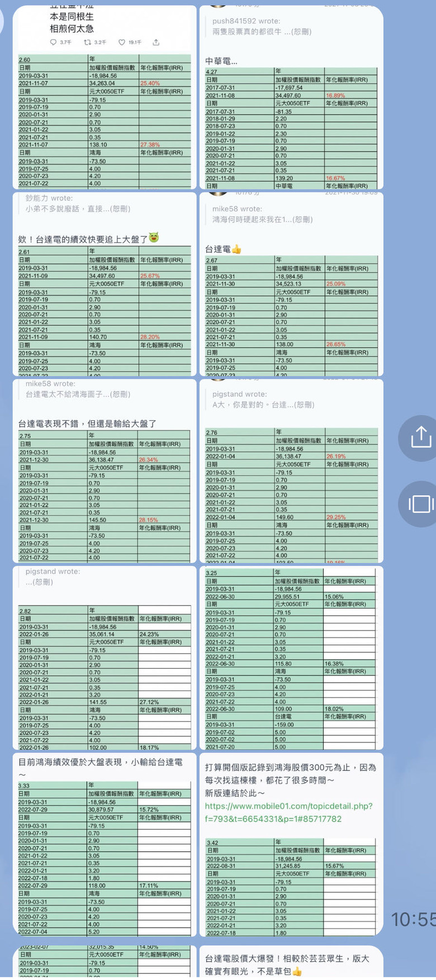
Task: Click the 16.89% return cell
Action: point(351,95)
